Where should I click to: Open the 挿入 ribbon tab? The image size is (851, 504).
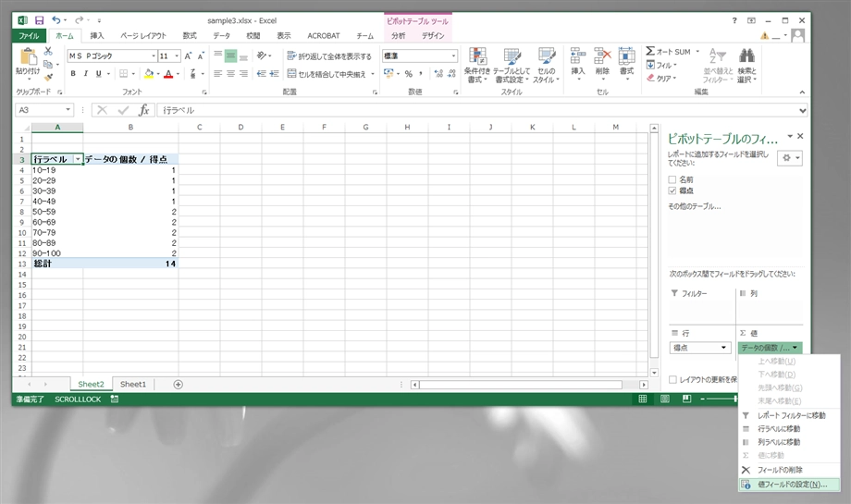(x=96, y=36)
